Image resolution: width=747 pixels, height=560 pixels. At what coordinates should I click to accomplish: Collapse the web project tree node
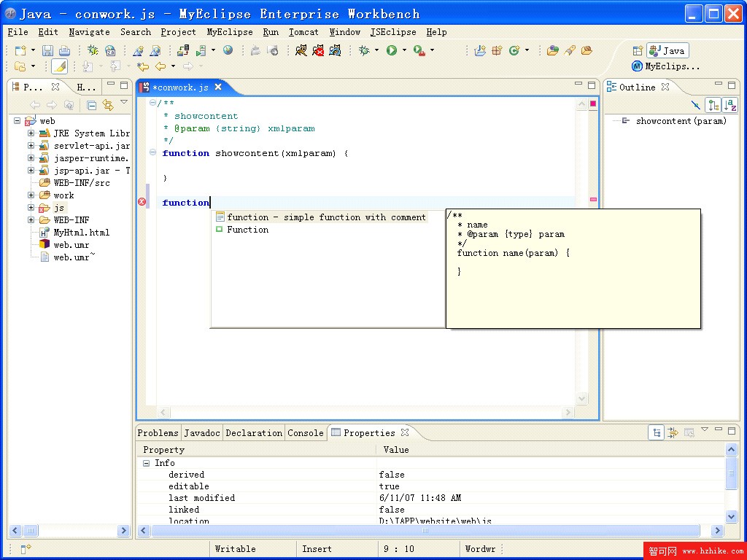[17, 121]
